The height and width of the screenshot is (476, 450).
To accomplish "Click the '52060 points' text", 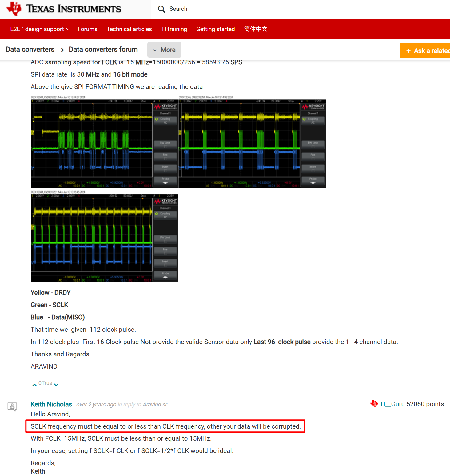I will pos(425,404).
